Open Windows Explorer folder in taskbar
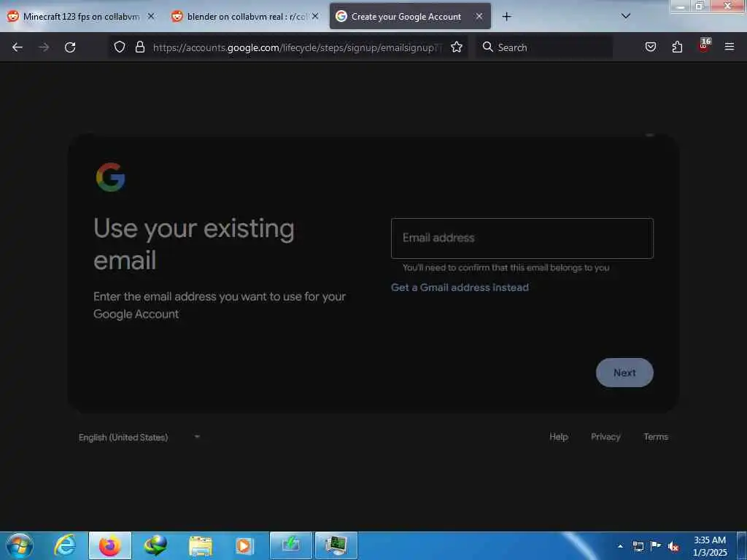 [201, 545]
